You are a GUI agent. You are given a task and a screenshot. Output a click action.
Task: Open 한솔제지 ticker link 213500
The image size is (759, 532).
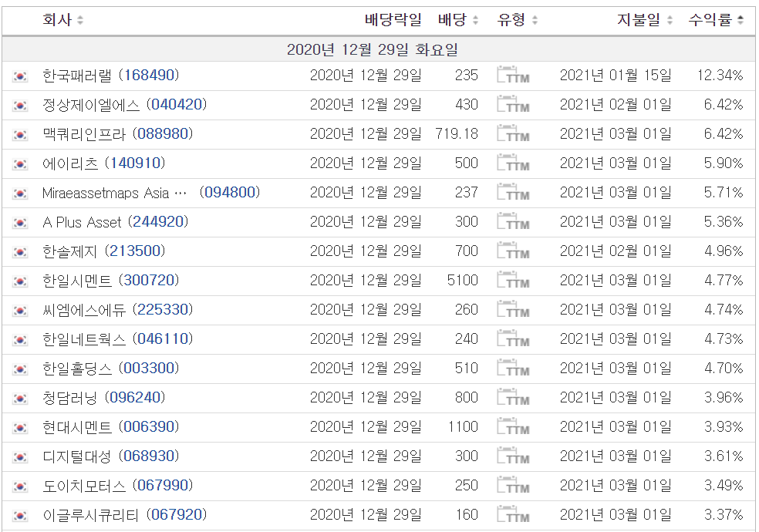pyautogui.click(x=135, y=251)
